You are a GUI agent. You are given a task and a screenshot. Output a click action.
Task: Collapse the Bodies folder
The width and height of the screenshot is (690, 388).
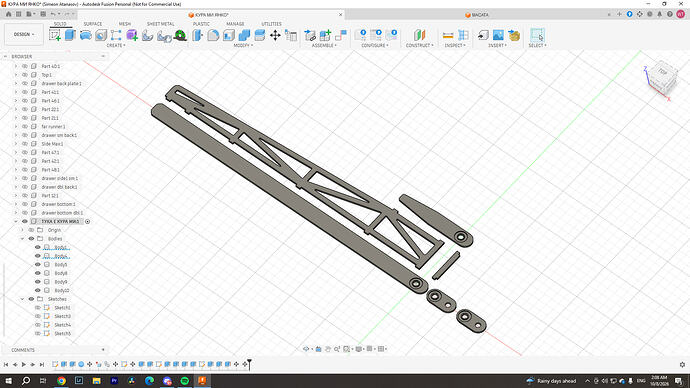tap(22, 238)
